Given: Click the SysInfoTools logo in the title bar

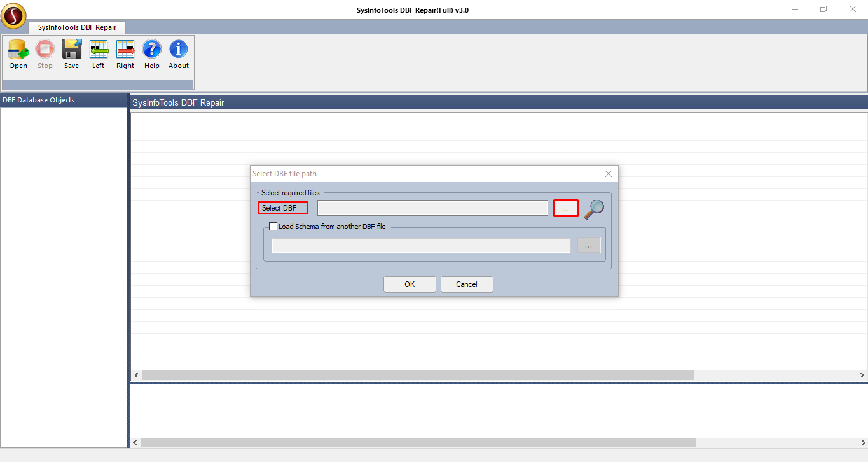Looking at the screenshot, I should point(13,15).
